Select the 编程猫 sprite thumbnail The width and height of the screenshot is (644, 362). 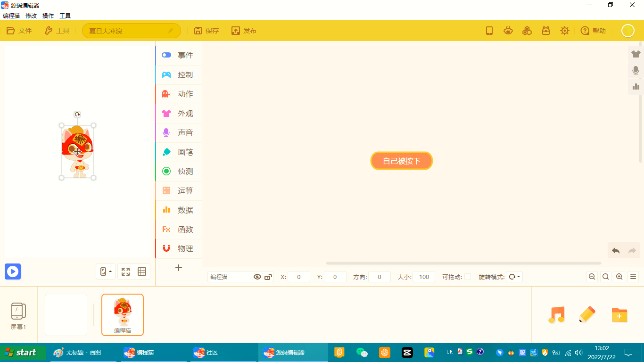pyautogui.click(x=123, y=315)
